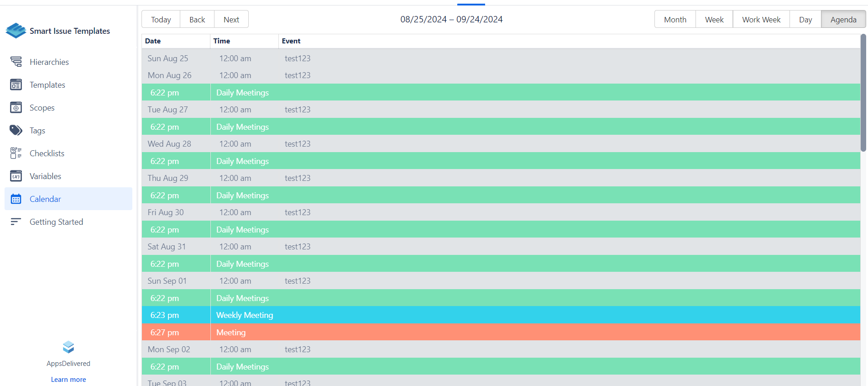Click the Templates sidebar icon
The image size is (868, 386).
point(16,85)
